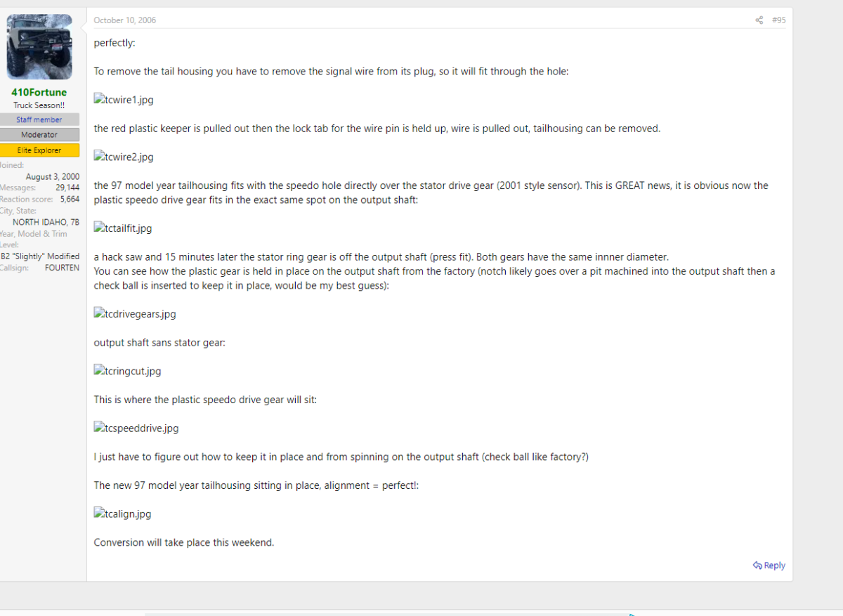Click the 5,664 reaction score
The image size is (843, 616).
(70, 199)
